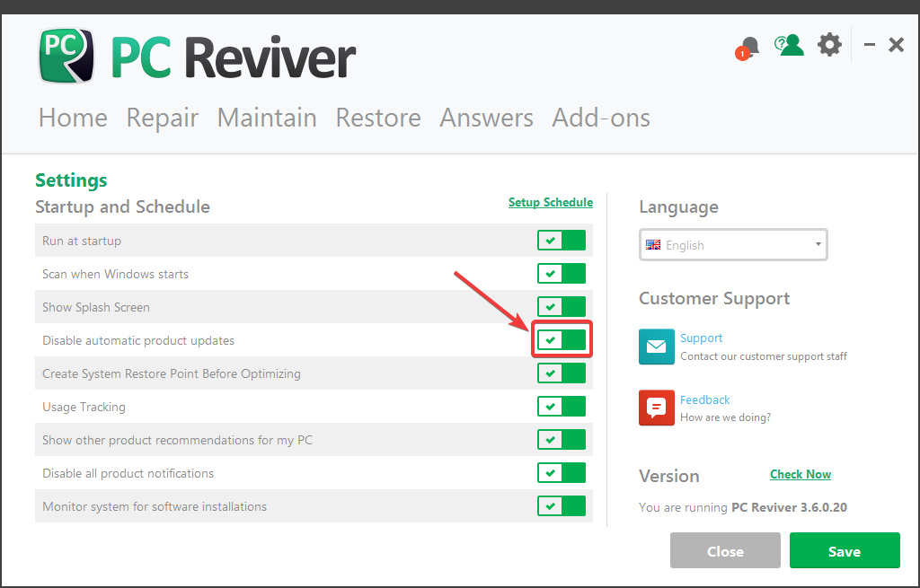Click the Save button
This screenshot has width=920, height=588.
pyautogui.click(x=844, y=551)
